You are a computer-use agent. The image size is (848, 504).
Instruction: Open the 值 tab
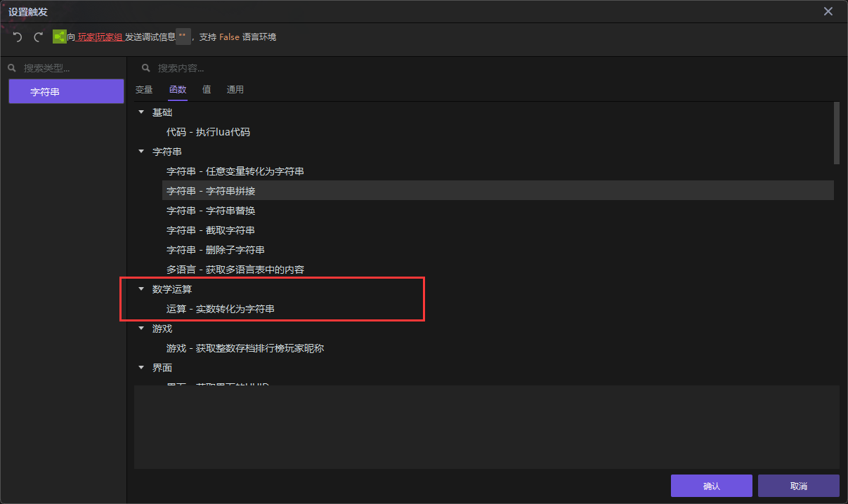[207, 90]
